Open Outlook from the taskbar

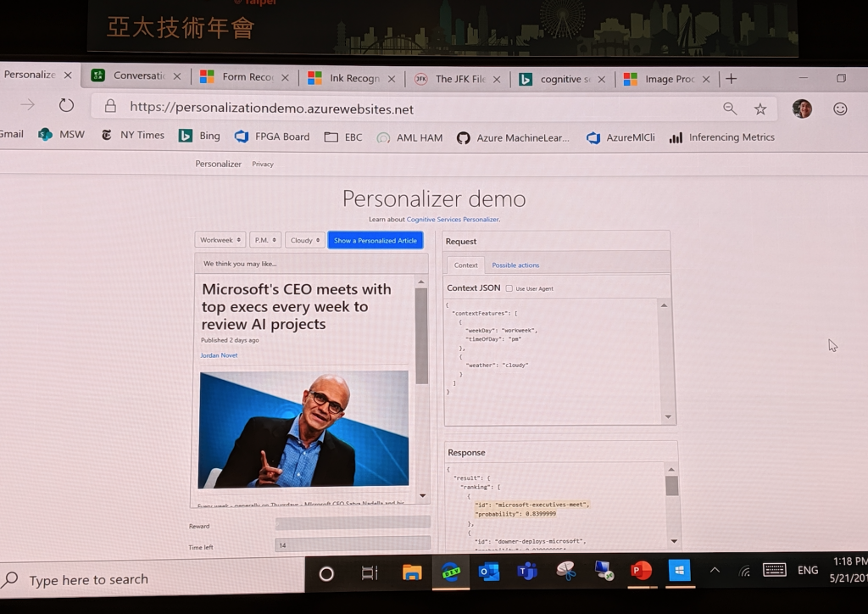click(489, 572)
